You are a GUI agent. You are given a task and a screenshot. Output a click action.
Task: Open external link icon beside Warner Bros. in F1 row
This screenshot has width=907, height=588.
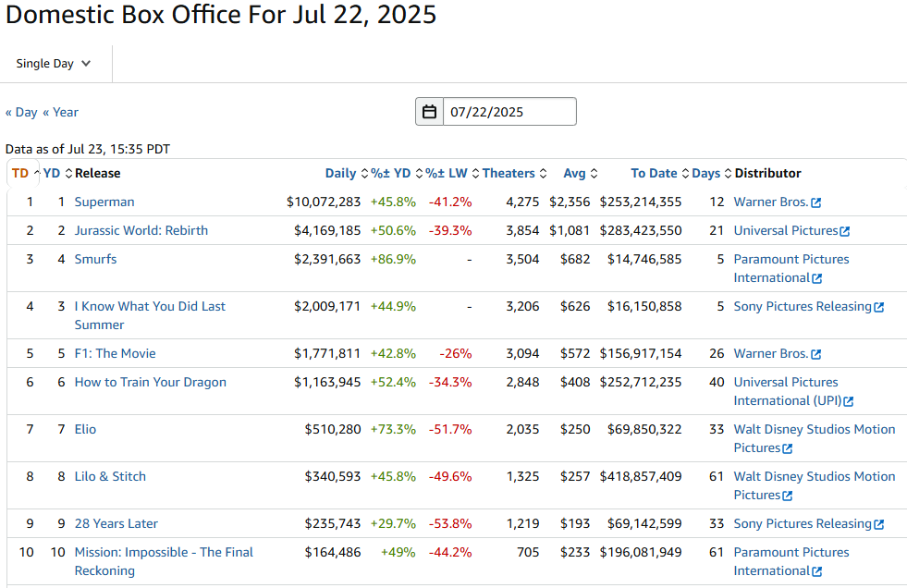click(x=816, y=354)
